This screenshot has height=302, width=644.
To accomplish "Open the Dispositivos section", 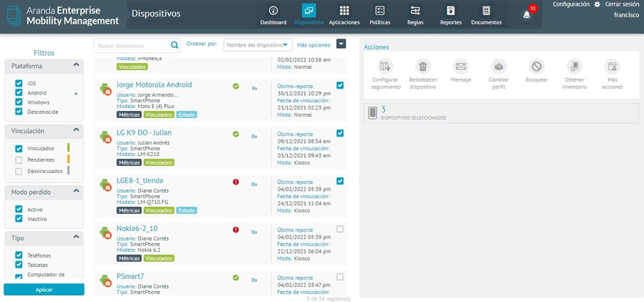I will [308, 15].
